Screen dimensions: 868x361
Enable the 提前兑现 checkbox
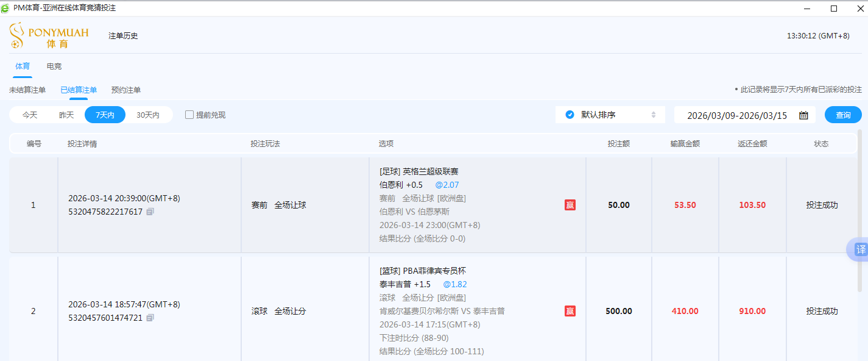pyautogui.click(x=189, y=114)
